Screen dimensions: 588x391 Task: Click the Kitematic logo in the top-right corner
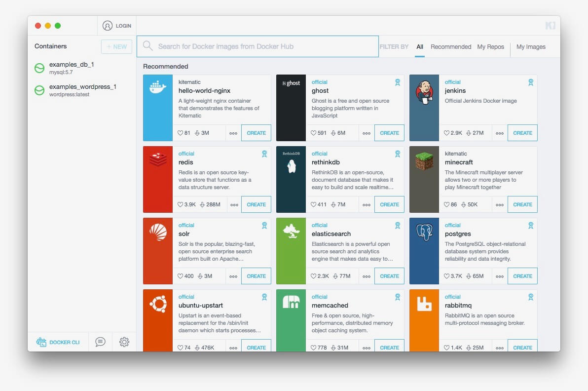coord(551,25)
